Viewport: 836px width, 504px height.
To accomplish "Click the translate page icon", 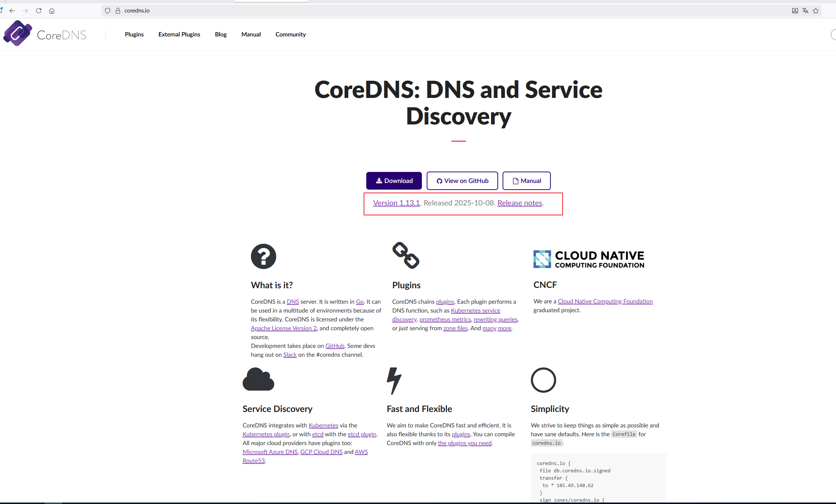I will tap(805, 11).
